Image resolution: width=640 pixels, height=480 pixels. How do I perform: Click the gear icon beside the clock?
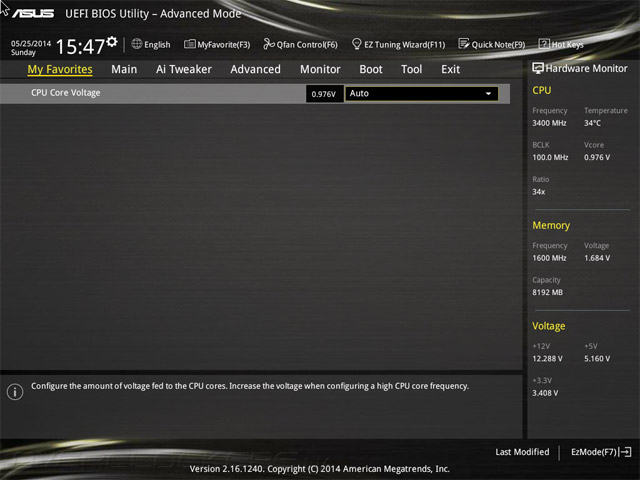pyautogui.click(x=112, y=42)
